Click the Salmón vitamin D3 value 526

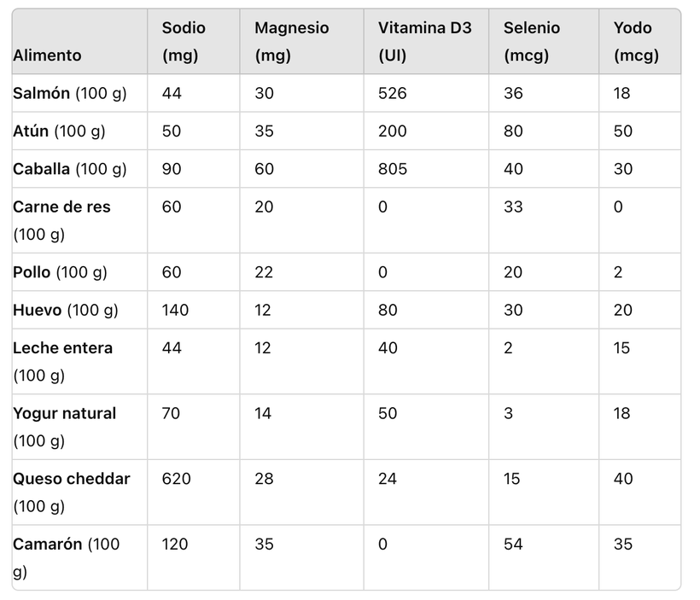click(393, 93)
